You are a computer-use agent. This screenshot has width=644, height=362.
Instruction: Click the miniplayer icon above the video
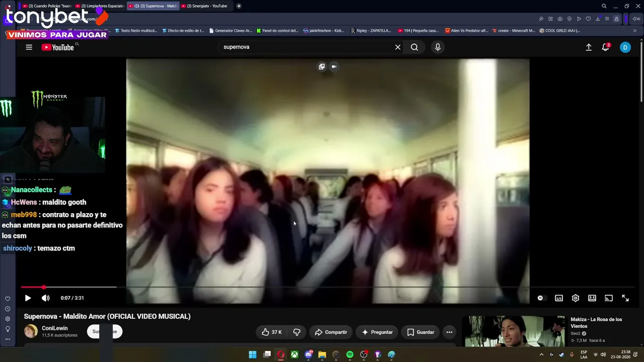[321, 66]
